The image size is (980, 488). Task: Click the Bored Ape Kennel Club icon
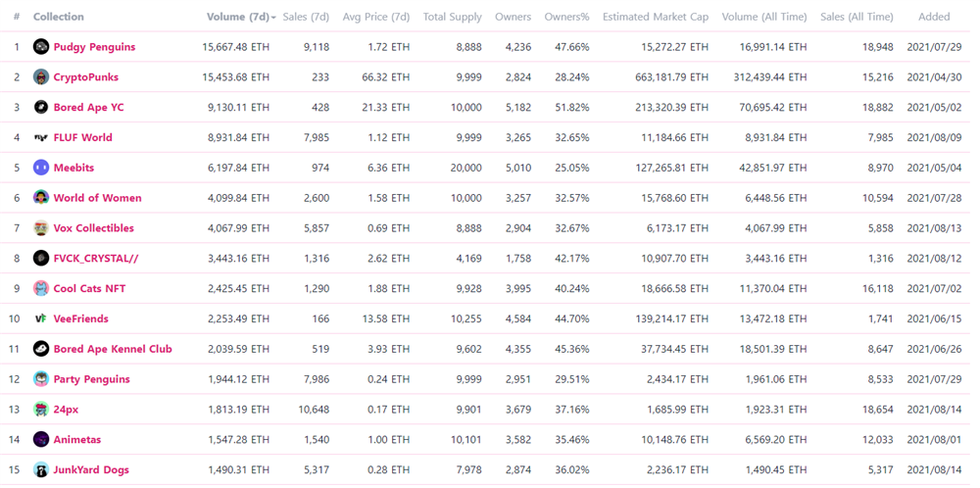click(x=40, y=349)
